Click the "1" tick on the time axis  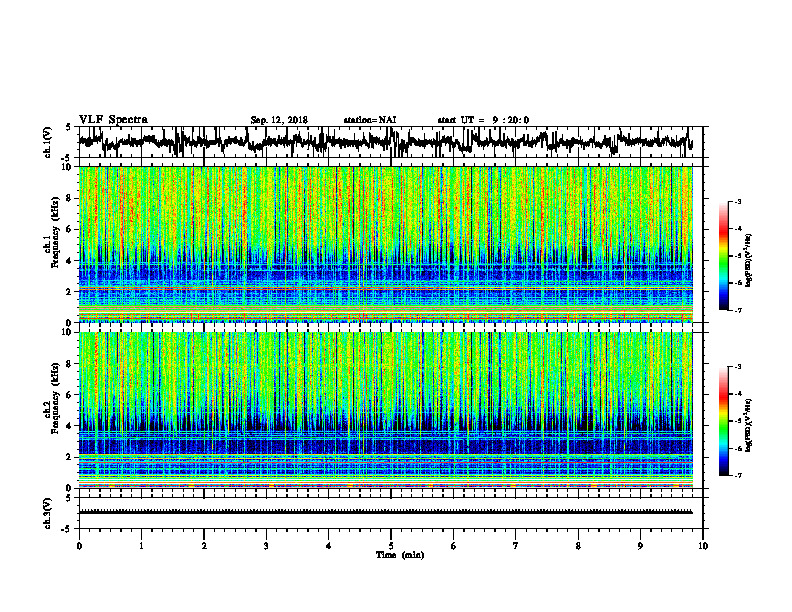click(x=141, y=546)
